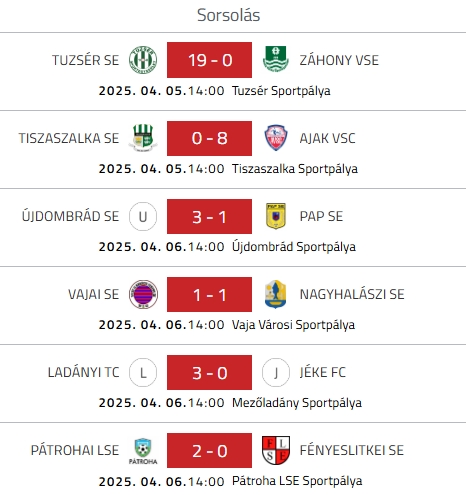Viewport: 468px width, 495px height.
Task: Click the purple striped Vajai SE logo
Action: pos(143,294)
